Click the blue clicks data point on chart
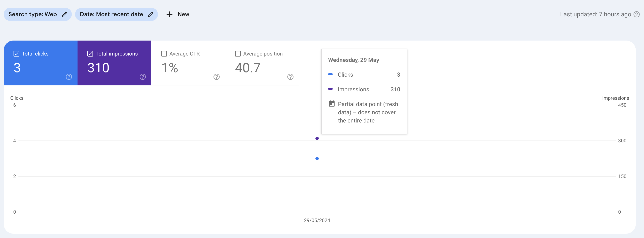This screenshot has height=238, width=644. click(317, 158)
